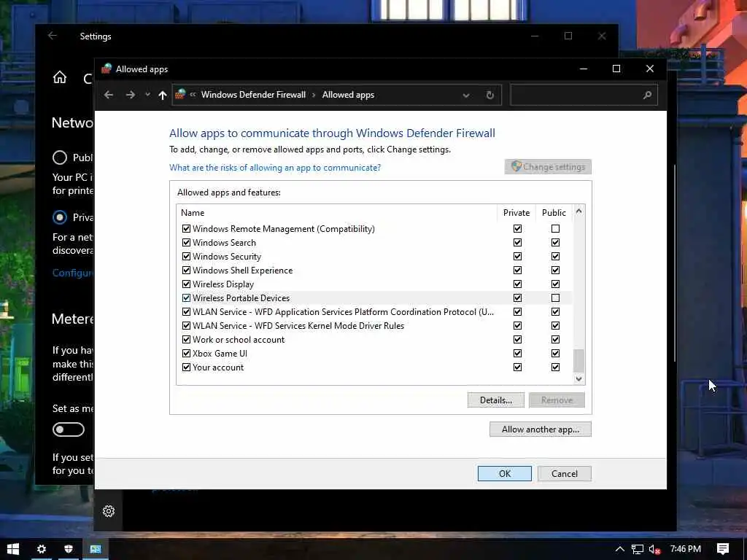Open network tray icon
The image size is (747, 560).
[x=637, y=550]
